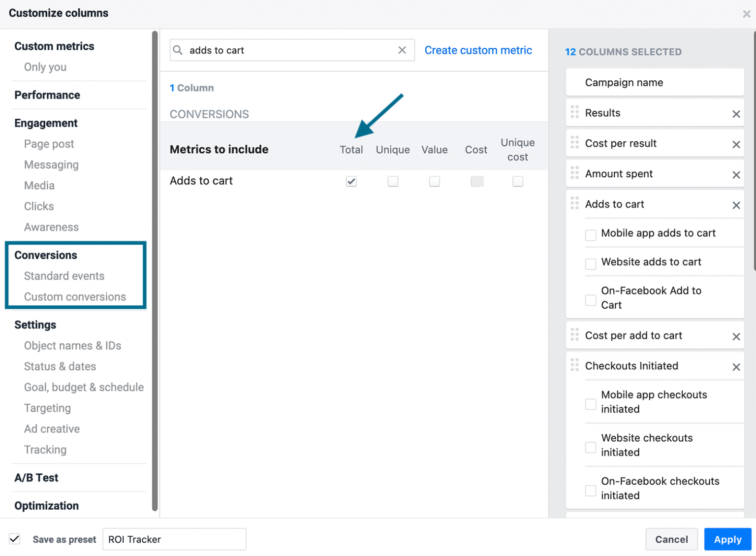Edit the ROI Tracker preset name
Image resolution: width=756 pixels, height=556 pixels.
pyautogui.click(x=174, y=539)
